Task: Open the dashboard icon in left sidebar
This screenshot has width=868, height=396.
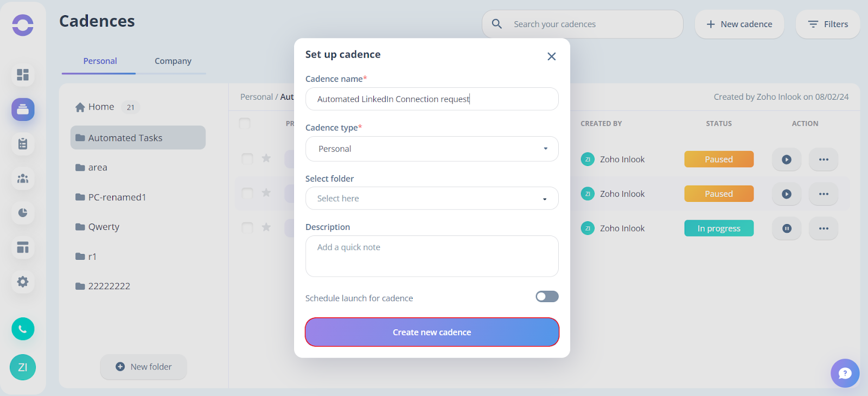Action: pyautogui.click(x=23, y=75)
